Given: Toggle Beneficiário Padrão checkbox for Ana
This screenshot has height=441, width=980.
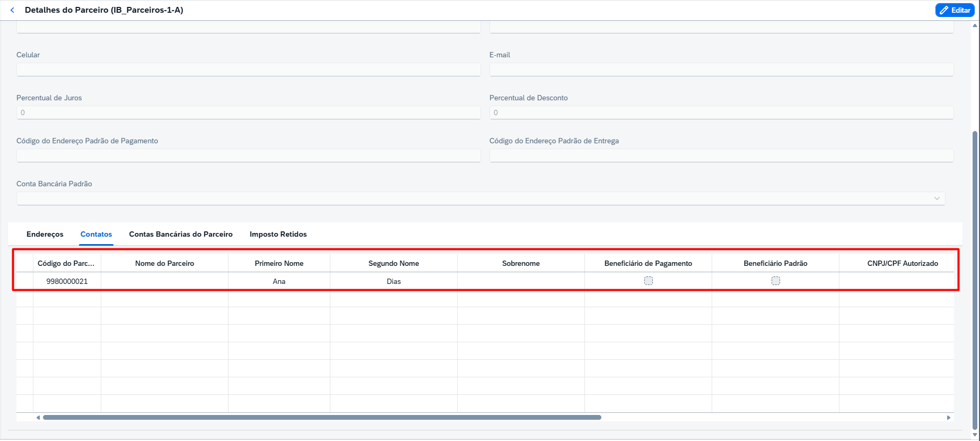Looking at the screenshot, I should pos(776,281).
